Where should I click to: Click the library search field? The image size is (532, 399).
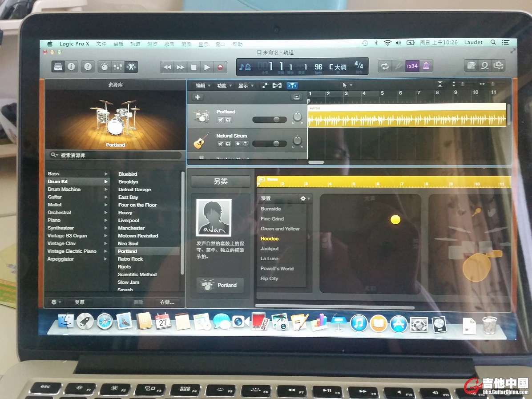click(114, 155)
